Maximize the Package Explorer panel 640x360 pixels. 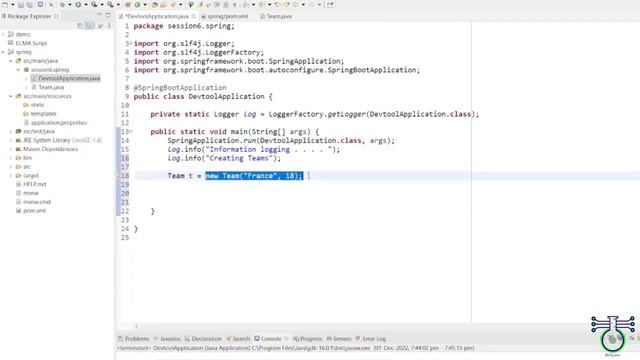tap(108, 15)
